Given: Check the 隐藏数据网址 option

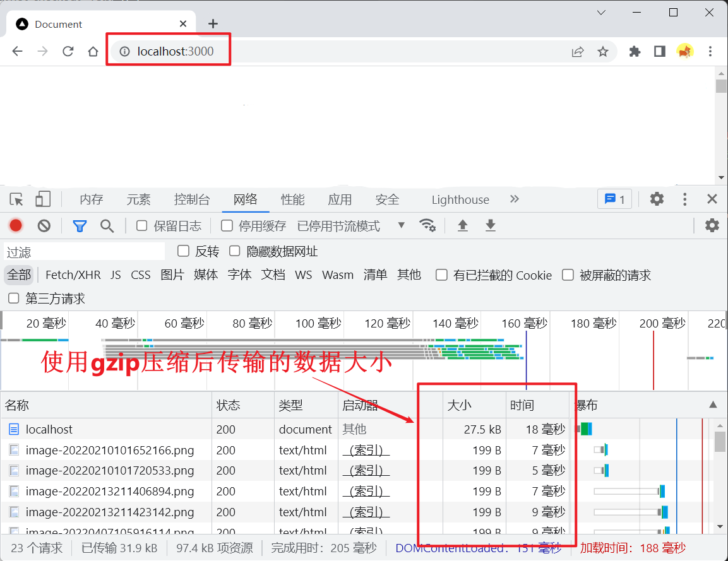Looking at the screenshot, I should 234,251.
